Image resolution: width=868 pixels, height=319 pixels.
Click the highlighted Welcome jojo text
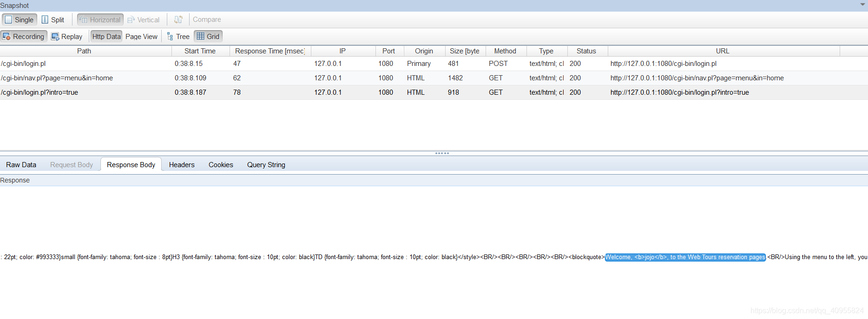tap(685, 257)
